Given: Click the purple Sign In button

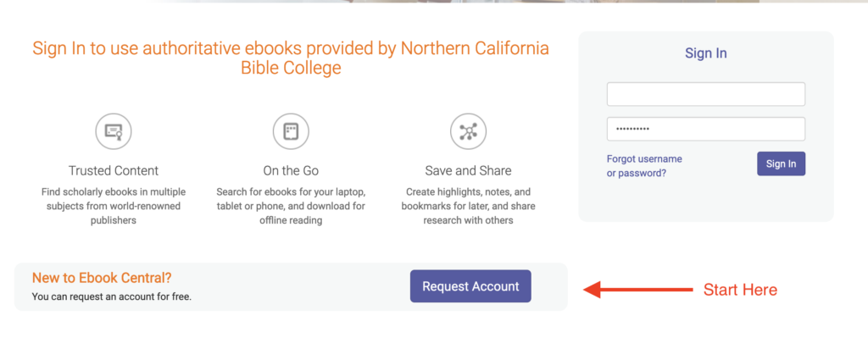Looking at the screenshot, I should 781,163.
